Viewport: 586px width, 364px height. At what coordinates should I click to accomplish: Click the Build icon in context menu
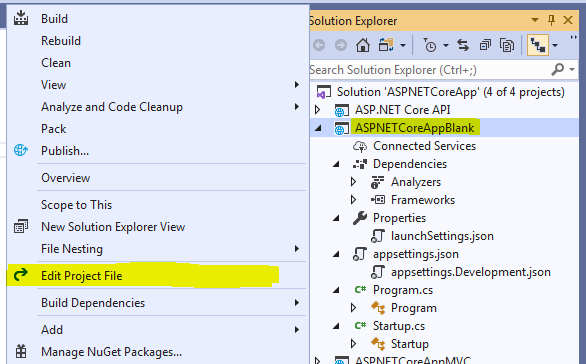pos(21,18)
